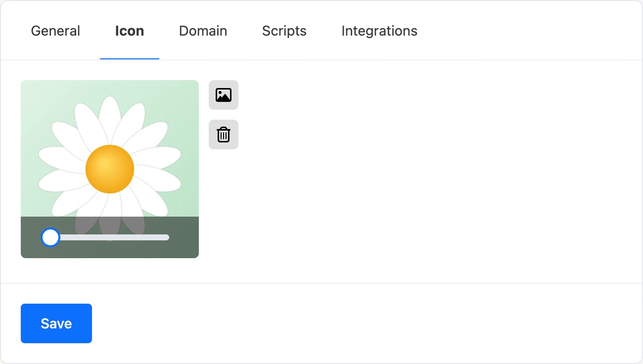Screen dimensions: 643x364
Task: Switch to the General tab
Action: click(55, 31)
